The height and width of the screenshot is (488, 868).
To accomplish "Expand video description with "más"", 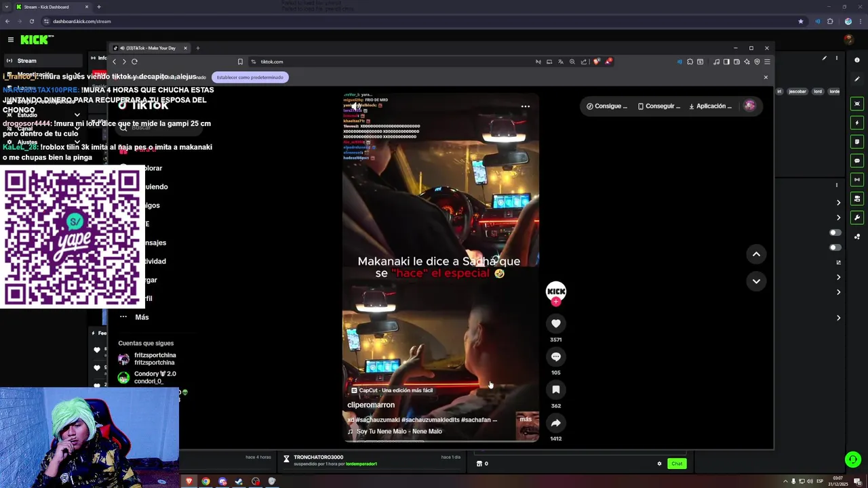I will [526, 420].
